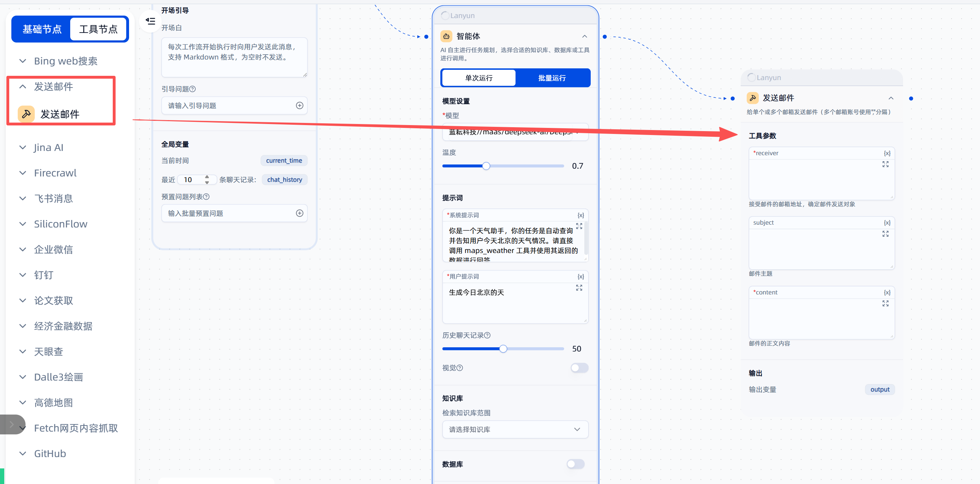Open 请选择知识库 dropdown

tap(515, 430)
